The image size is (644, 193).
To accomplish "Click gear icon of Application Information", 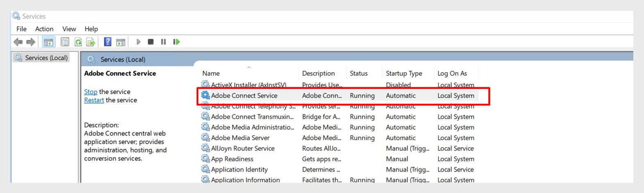I will point(205,180).
